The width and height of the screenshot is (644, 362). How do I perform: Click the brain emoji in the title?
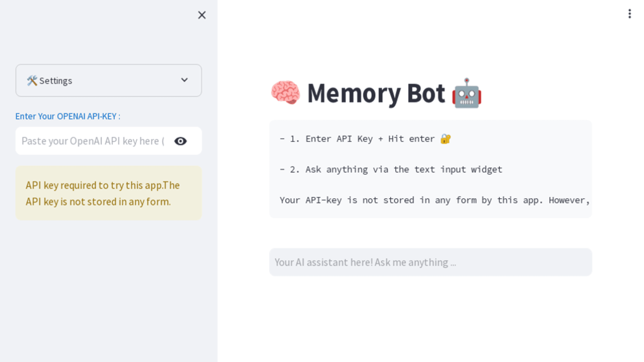coord(285,93)
